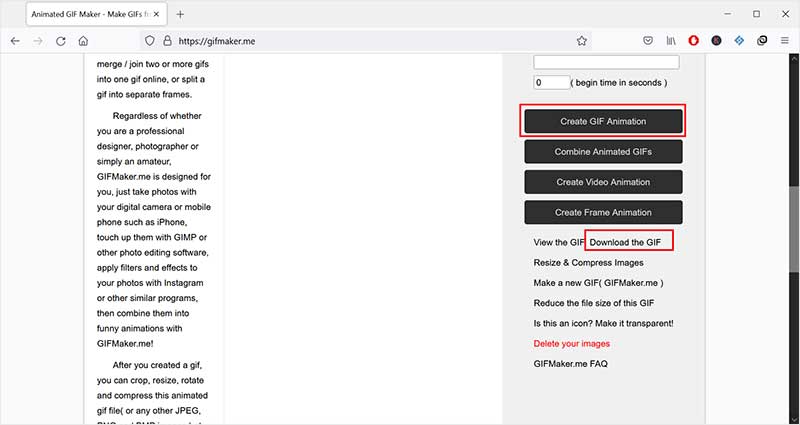Click the browser back arrow
This screenshot has width=800, height=425.
tap(15, 41)
